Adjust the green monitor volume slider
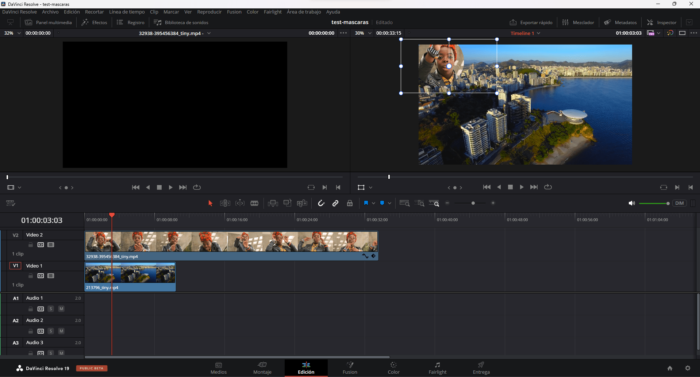The width and height of the screenshot is (700, 377). pyautogui.click(x=654, y=203)
